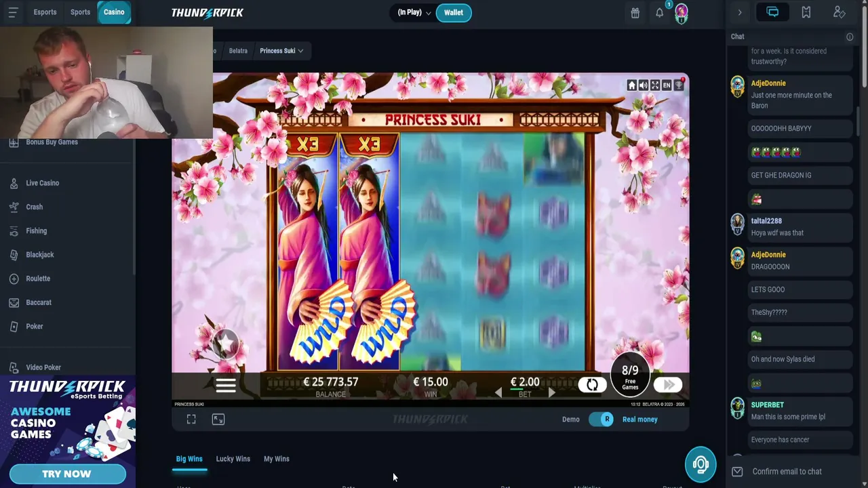
Task: Open the Video Poker sidebar link
Action: (x=43, y=367)
